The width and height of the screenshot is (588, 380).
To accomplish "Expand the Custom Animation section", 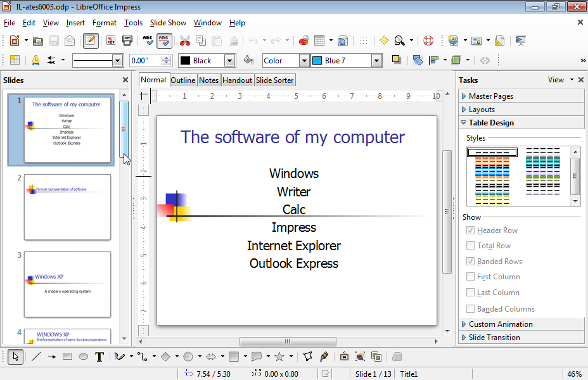I will pos(521,324).
